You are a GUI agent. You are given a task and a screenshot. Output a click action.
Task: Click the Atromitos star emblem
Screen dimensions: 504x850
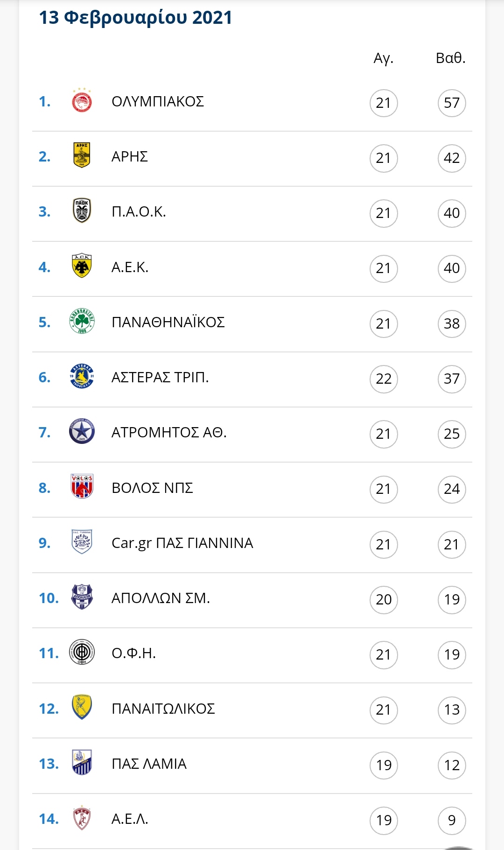[82, 431]
